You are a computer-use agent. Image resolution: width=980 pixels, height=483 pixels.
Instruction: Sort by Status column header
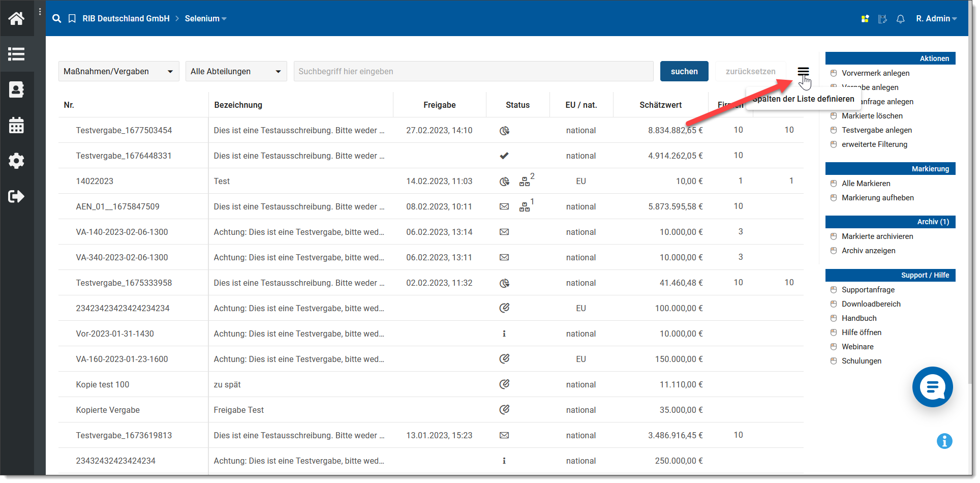click(x=517, y=105)
